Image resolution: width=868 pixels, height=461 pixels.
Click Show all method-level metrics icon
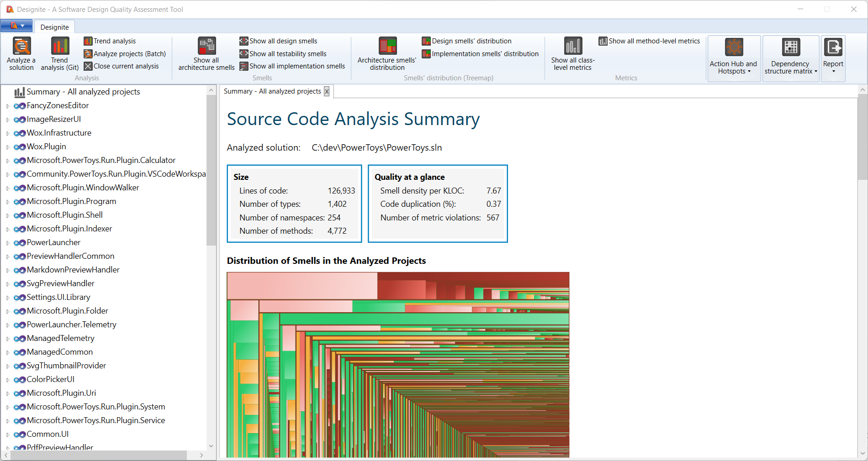tap(603, 41)
